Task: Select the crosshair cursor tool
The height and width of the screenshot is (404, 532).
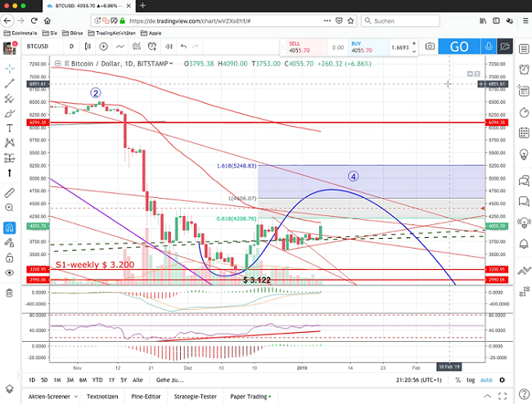Action: point(10,69)
